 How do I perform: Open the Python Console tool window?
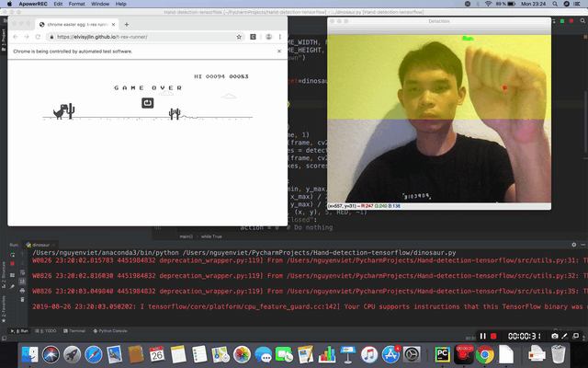[x=110, y=331]
